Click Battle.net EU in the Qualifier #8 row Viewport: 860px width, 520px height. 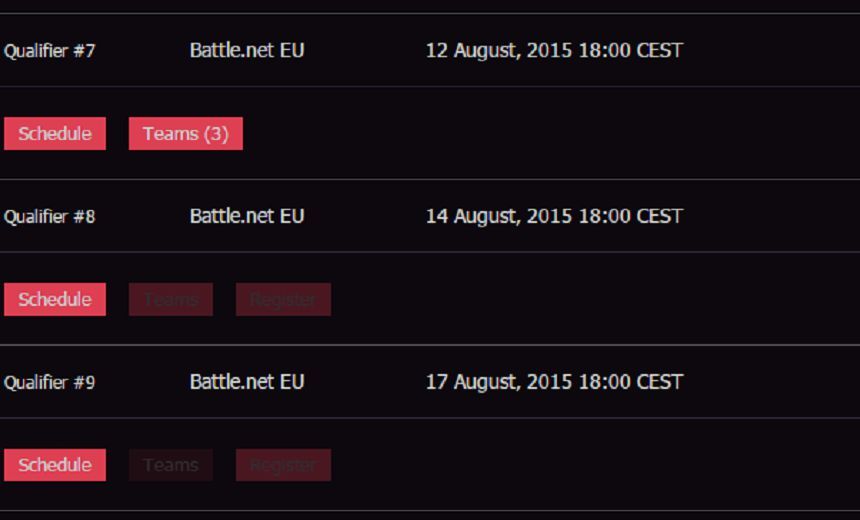point(247,216)
